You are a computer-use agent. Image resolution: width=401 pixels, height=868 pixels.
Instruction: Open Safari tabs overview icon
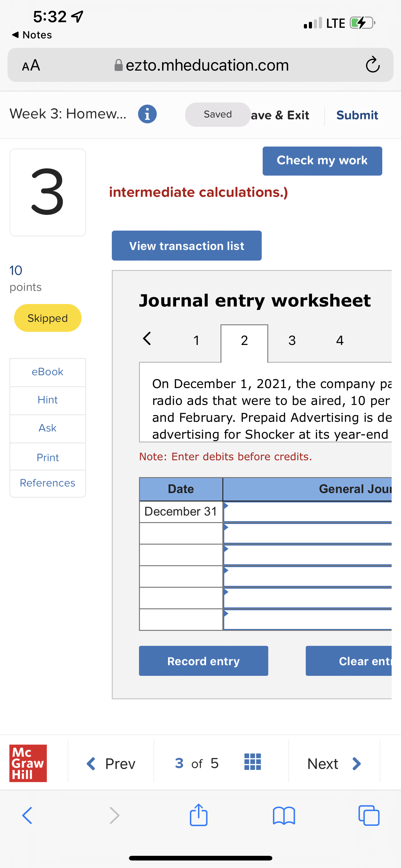[369, 816]
